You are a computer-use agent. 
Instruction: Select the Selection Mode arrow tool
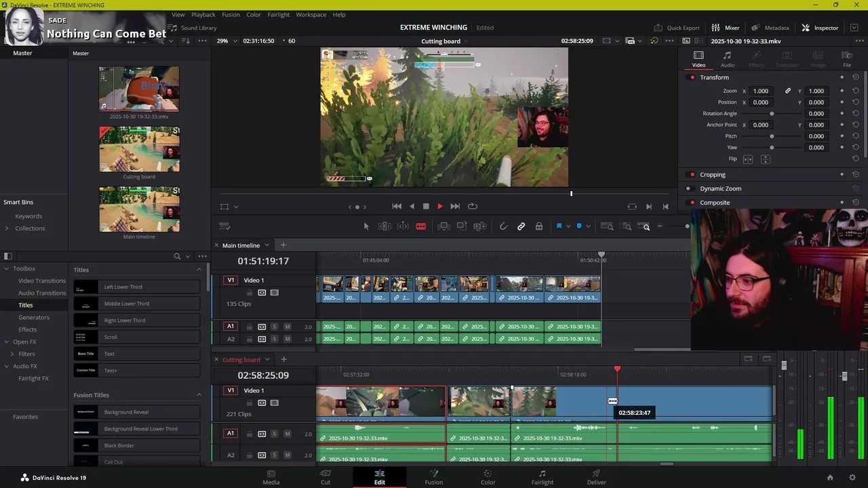[x=366, y=226]
